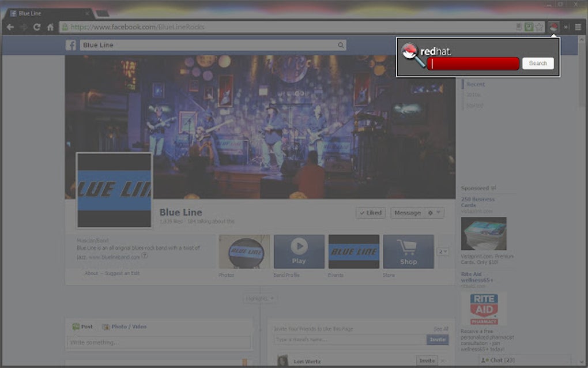Open the 250 Business Cards ad link
Viewport: 588px width, 368px height.
[478, 202]
